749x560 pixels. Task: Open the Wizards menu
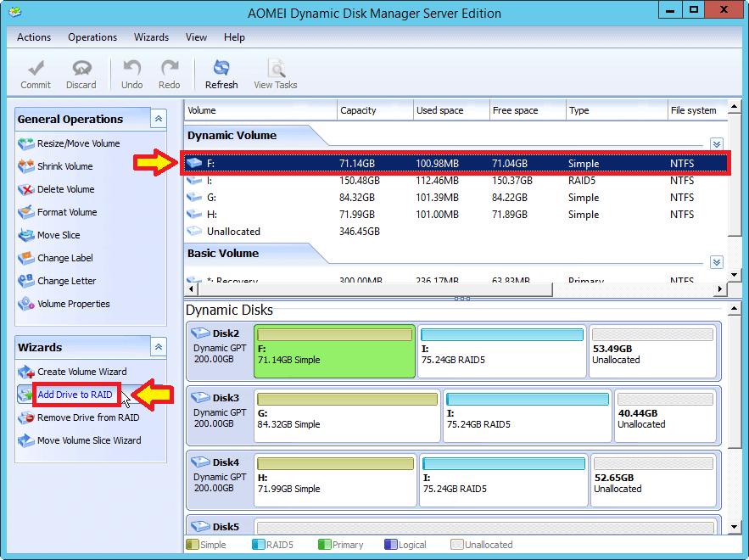tap(151, 37)
